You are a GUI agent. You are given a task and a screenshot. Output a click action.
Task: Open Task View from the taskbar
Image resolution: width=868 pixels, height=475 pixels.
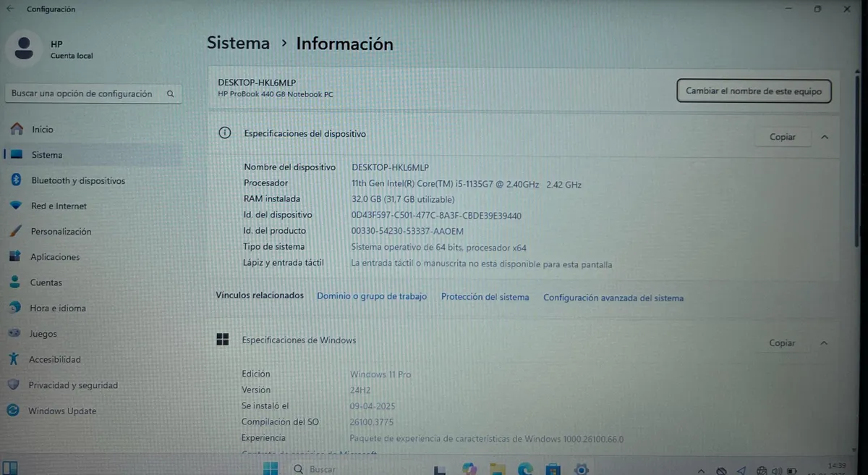440,469
